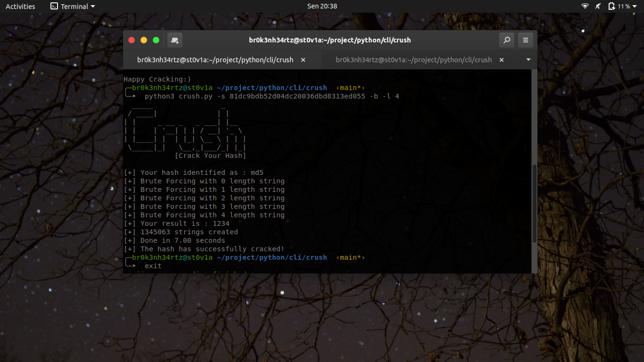Close the second terminal tab

click(502, 60)
